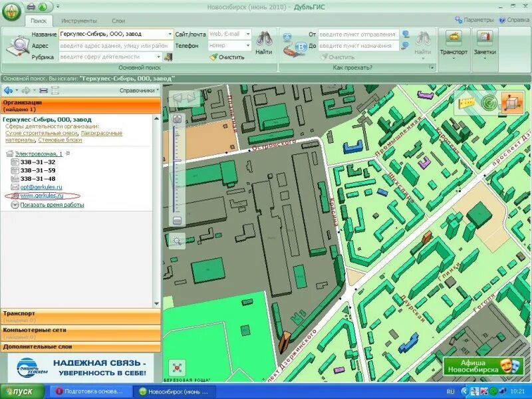
Task: Click the От departure point field
Action: tap(358, 35)
